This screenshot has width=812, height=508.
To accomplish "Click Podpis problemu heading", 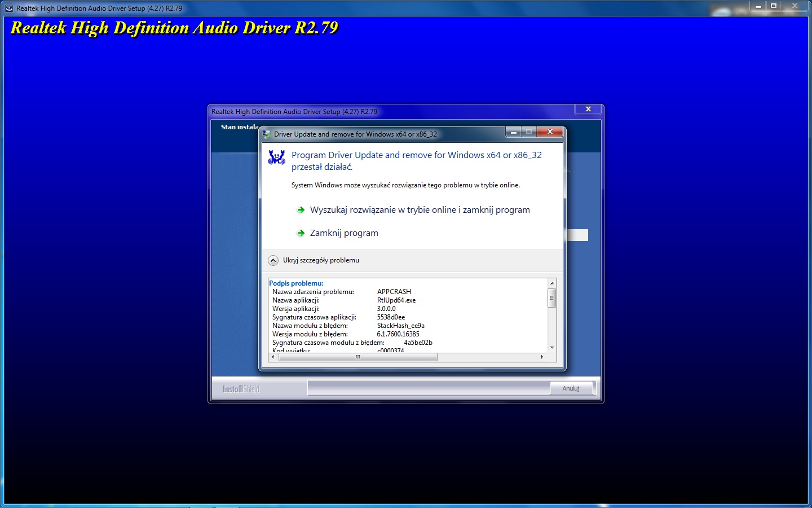I will pyautogui.click(x=296, y=283).
